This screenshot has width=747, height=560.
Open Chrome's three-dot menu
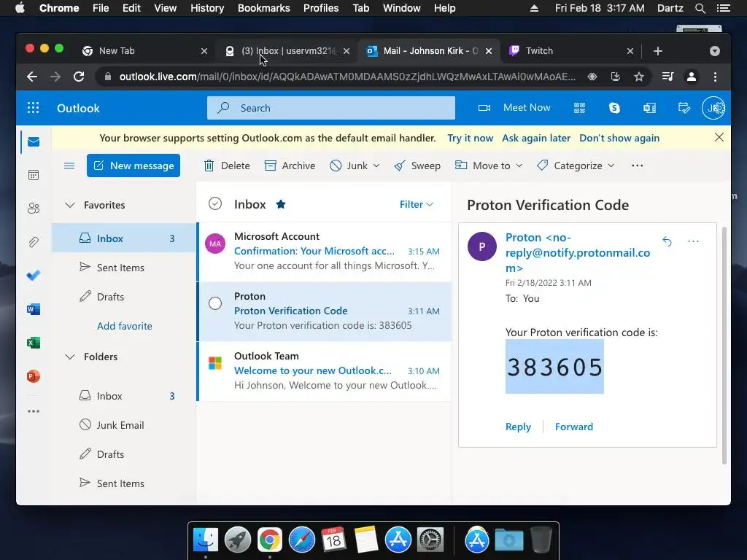(x=715, y=77)
